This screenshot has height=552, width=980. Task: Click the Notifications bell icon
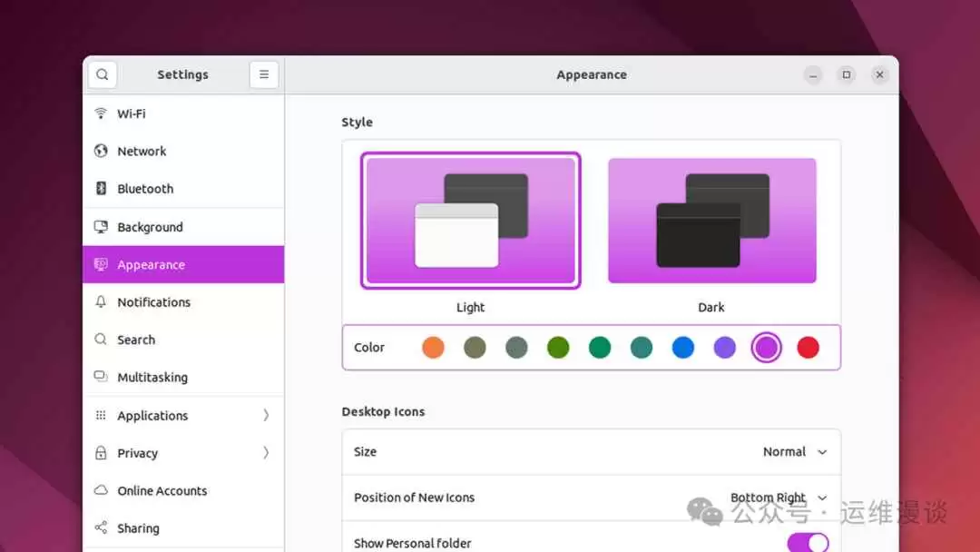point(101,302)
